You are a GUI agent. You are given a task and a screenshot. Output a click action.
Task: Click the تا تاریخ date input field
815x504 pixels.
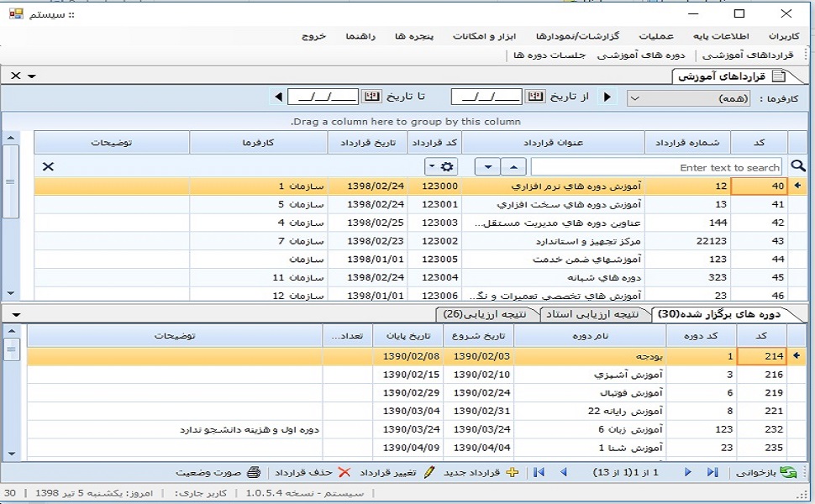pos(323,97)
